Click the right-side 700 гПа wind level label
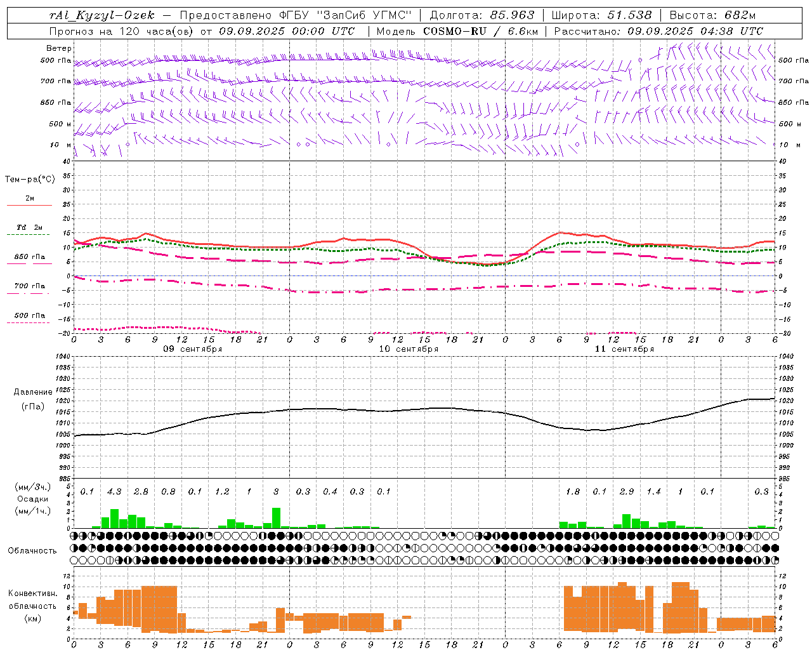The width and height of the screenshot is (812, 650). [794, 81]
